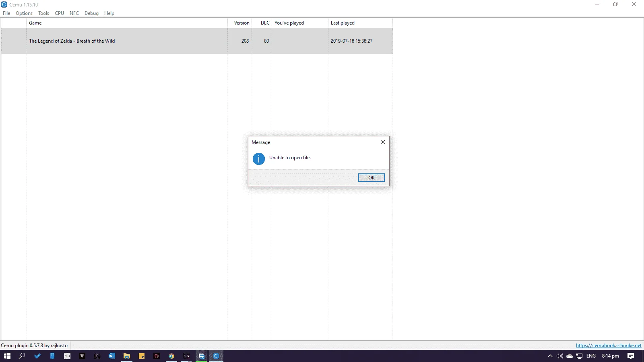Open the File menu
Image resolution: width=644 pixels, height=362 pixels.
click(6, 13)
